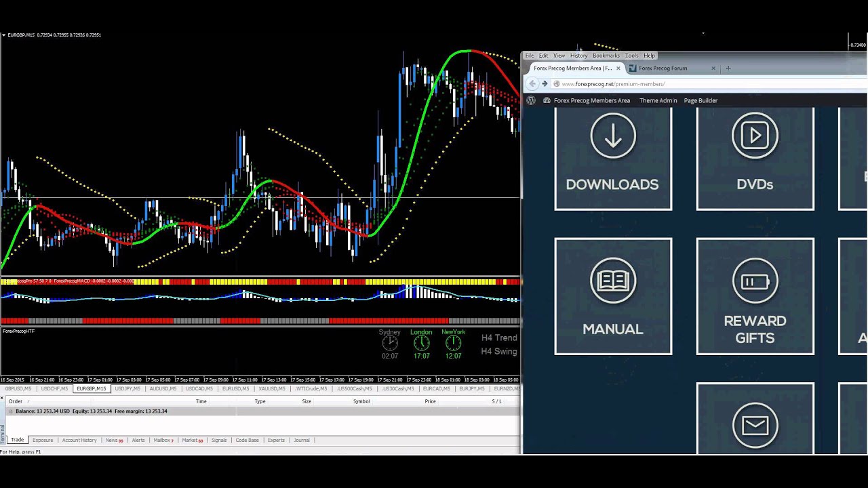868x488 pixels.
Task: Open the browser File menu
Action: (x=530, y=56)
